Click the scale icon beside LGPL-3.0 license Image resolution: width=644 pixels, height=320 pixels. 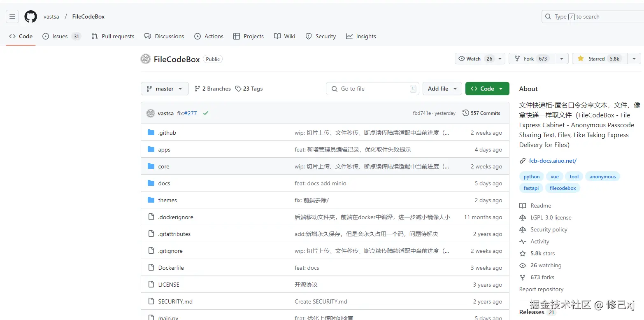coord(523,217)
